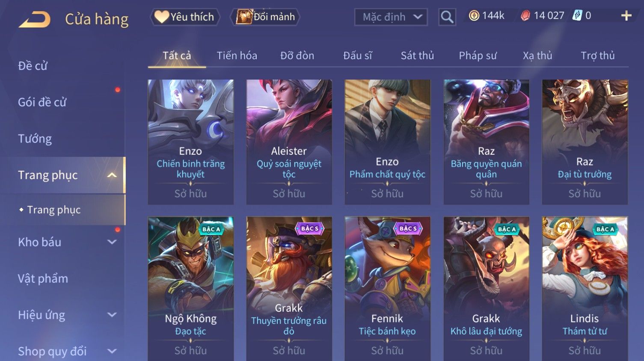
Task: Open the Aleister Quỷ soái nguyệt tộc skin
Action: tap(289, 142)
